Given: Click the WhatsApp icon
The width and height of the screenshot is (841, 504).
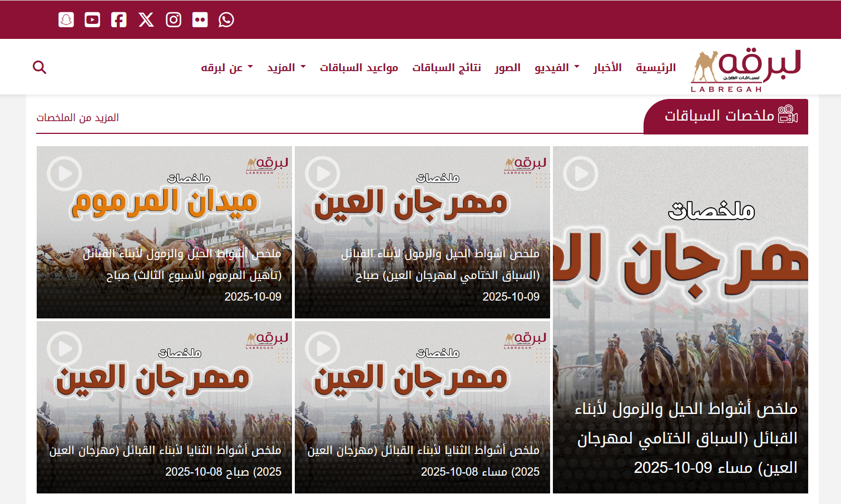Looking at the screenshot, I should pyautogui.click(x=226, y=20).
